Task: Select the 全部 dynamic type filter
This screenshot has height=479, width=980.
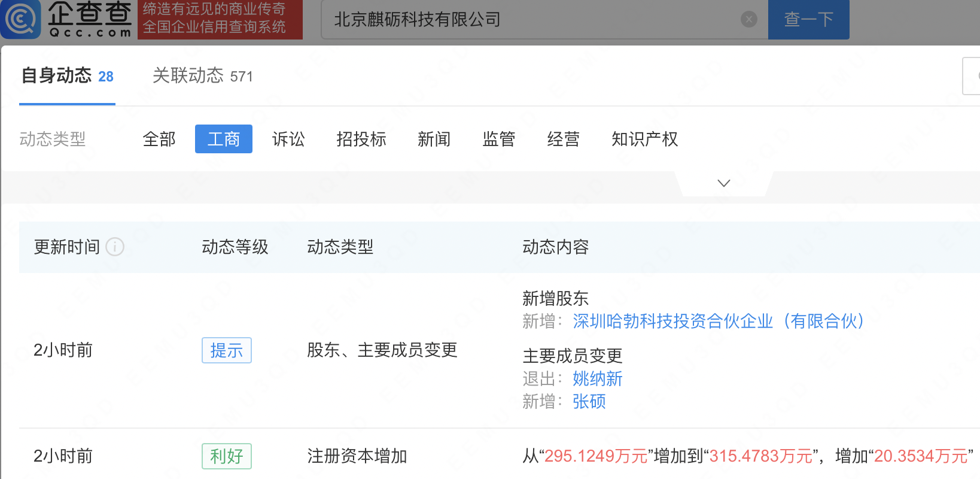Action: (159, 139)
